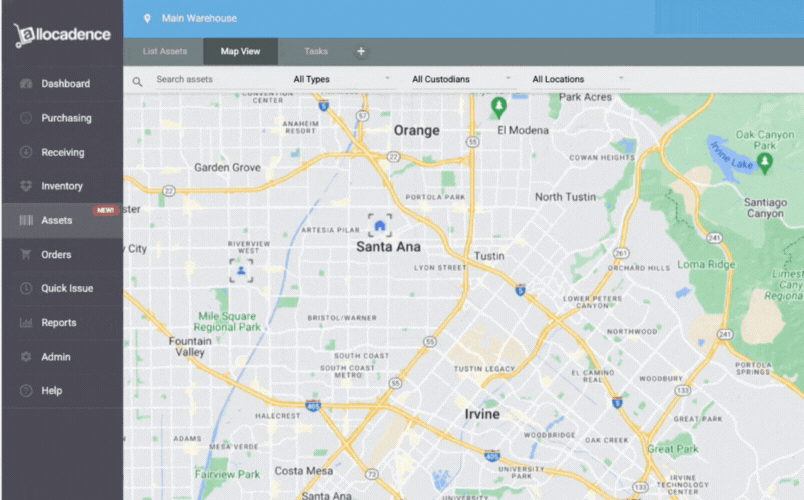The height and width of the screenshot is (500, 804).
Task: Click the Orders cart icon
Action: click(26, 254)
